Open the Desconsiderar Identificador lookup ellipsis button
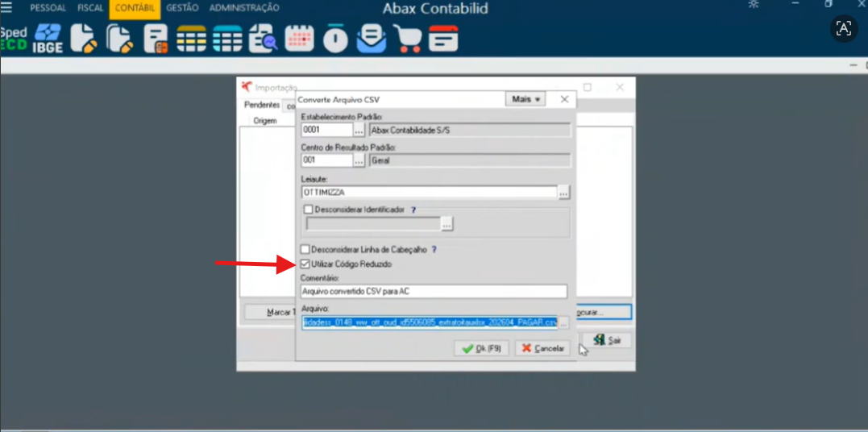The image size is (868, 432). point(447,224)
